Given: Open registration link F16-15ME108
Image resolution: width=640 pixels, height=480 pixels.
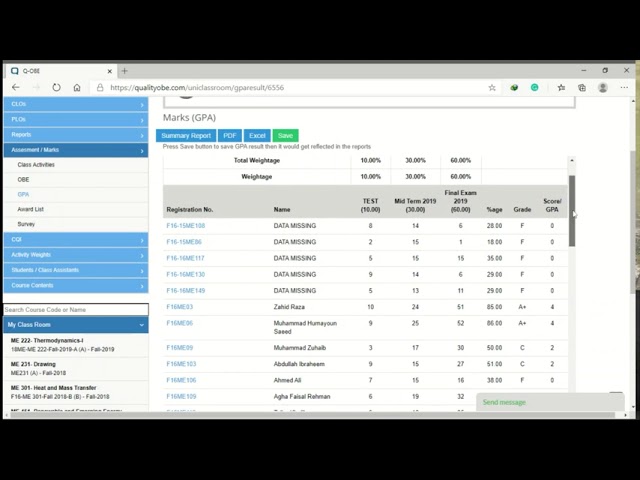Looking at the screenshot, I should [x=186, y=226].
